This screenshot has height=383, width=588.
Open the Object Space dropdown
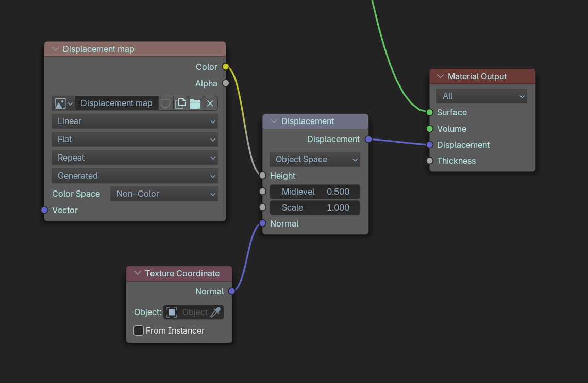click(x=315, y=159)
